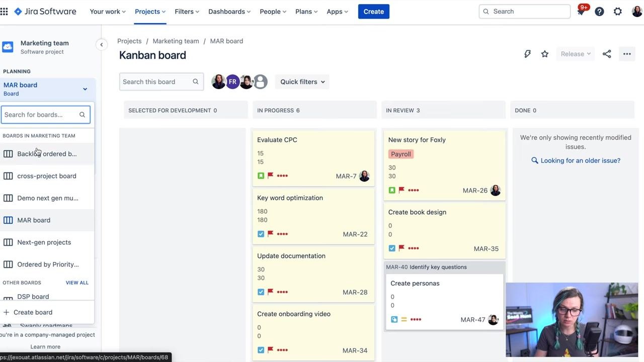Star this Kanban board
Viewport: 644px width, 362px height.
point(545,54)
